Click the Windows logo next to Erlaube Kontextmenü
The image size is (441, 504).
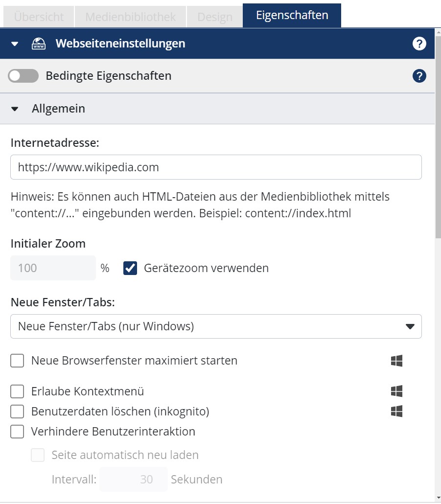(397, 391)
